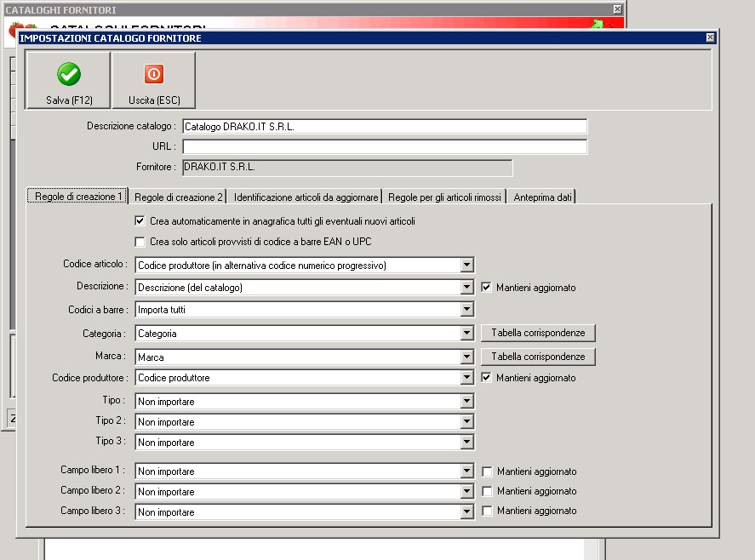The image size is (755, 560).
Task: Open Tabella corrispondenze for Marca
Action: (x=538, y=357)
